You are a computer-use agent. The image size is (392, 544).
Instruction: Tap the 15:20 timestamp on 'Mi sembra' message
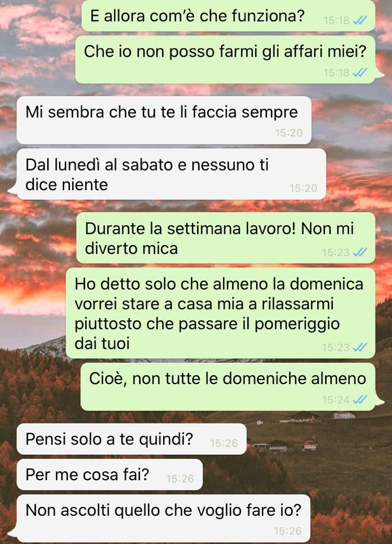tap(288, 133)
